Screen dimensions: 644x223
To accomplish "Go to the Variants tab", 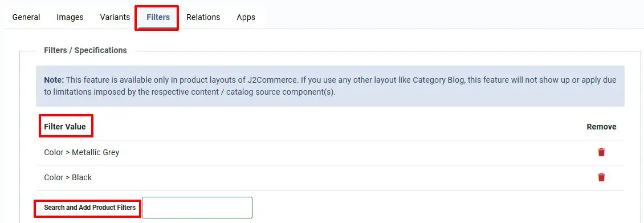I will pyautogui.click(x=115, y=17).
